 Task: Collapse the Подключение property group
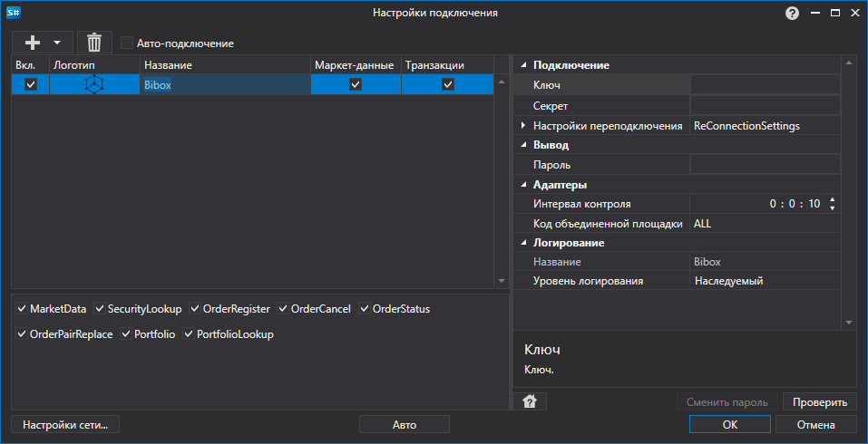coord(523,65)
